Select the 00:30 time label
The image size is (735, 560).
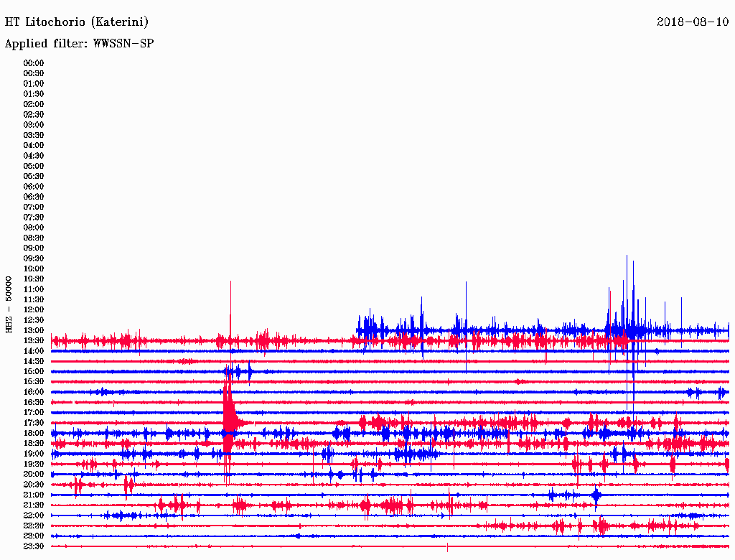pos(34,74)
